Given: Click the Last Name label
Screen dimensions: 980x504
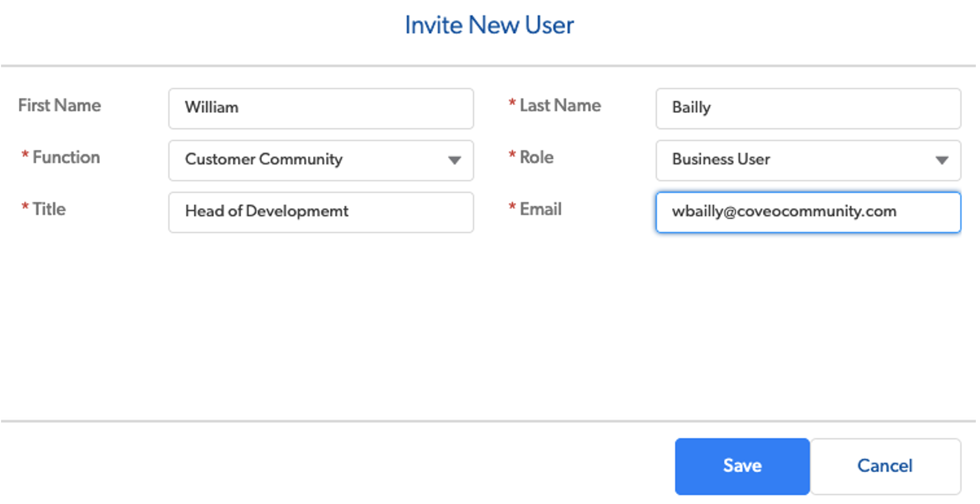Looking at the screenshot, I should point(560,105).
